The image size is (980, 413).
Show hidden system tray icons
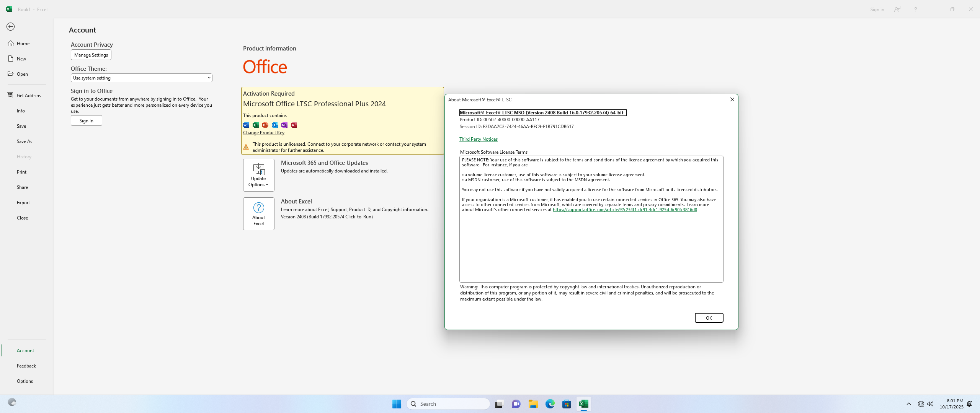(908, 404)
